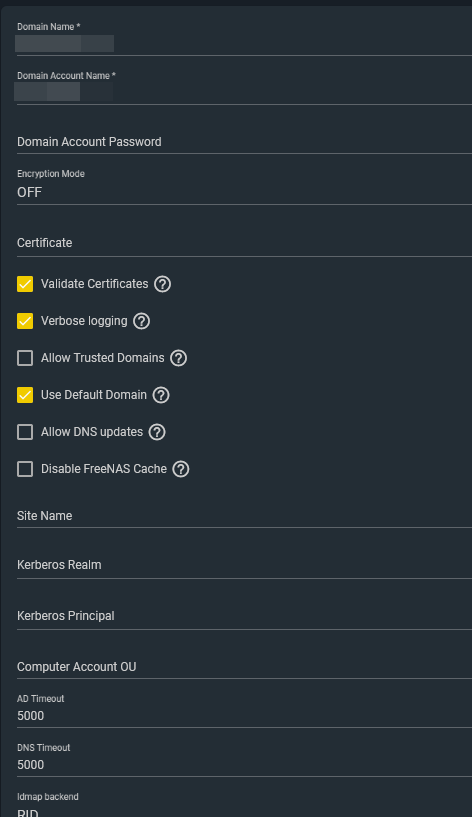Select the Kerberos Principal dropdown
This screenshot has height=817, width=472.
(244, 616)
